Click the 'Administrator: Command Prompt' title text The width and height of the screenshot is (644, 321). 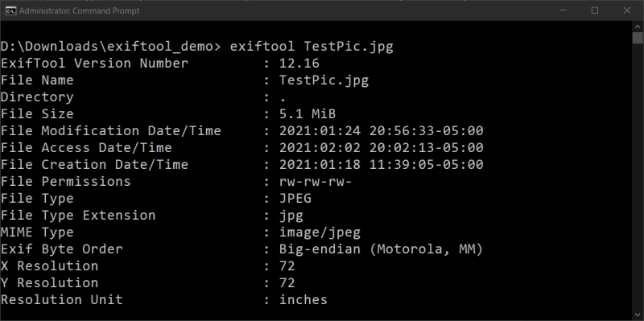click(79, 10)
